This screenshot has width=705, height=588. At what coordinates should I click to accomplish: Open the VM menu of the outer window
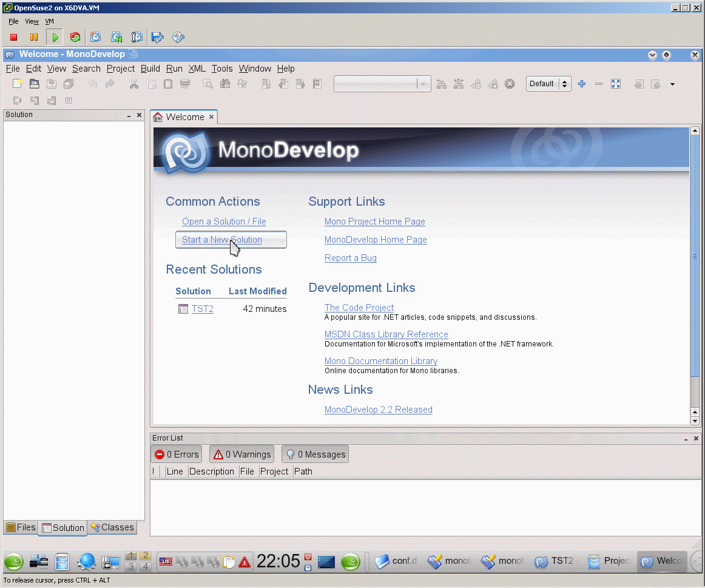pyautogui.click(x=50, y=21)
